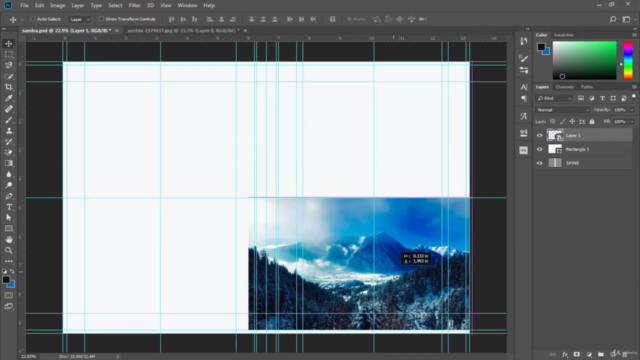Toggle the layer filtering on/off switch
The width and height of the screenshot is (640, 360).
(x=633, y=98)
